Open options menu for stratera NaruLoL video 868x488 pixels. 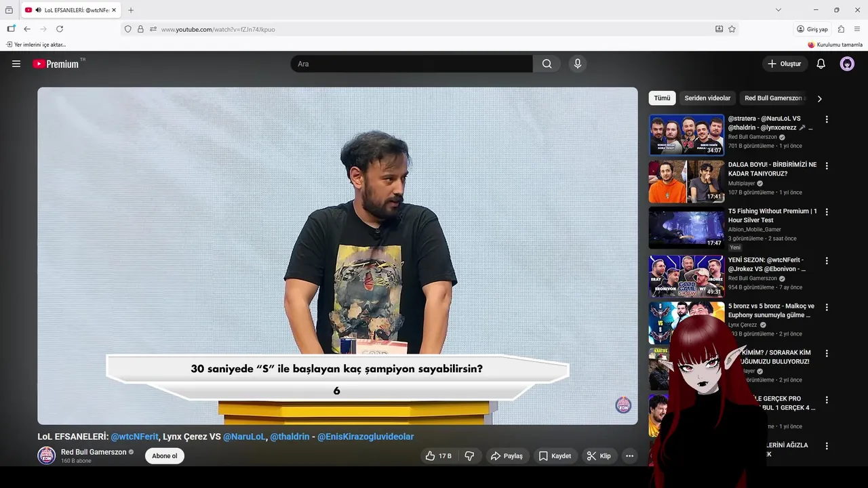pos(827,119)
